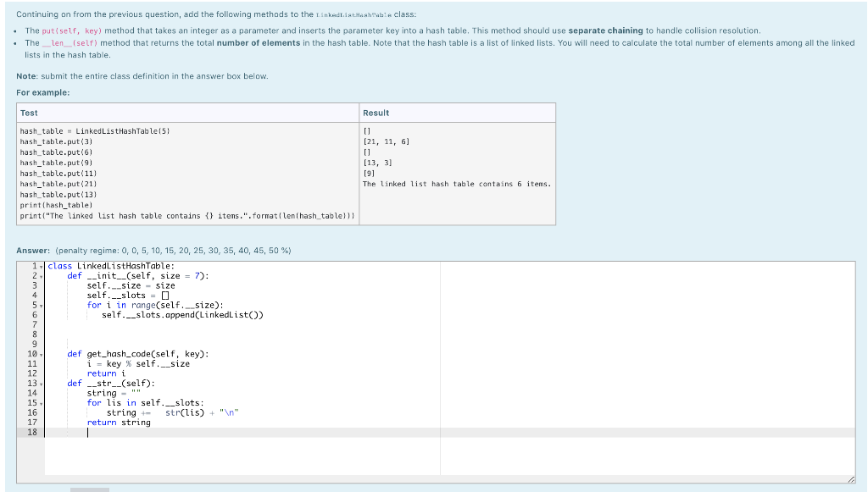Viewport: 868px width, 492px height.
Task: Click the 'Note' label in instructions
Action: click(26, 76)
